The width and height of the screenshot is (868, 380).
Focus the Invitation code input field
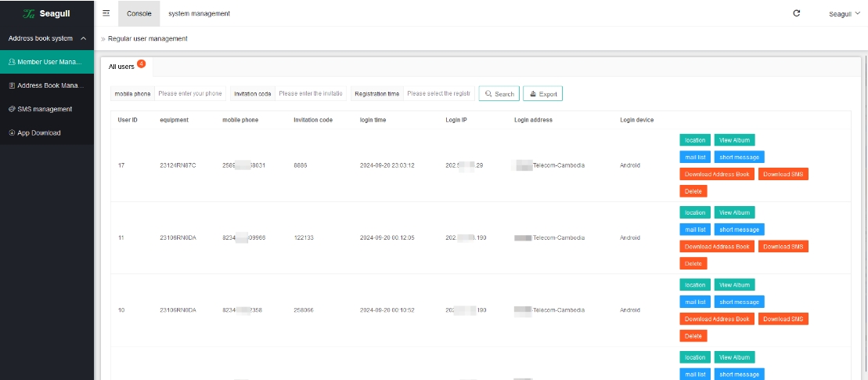(311, 93)
